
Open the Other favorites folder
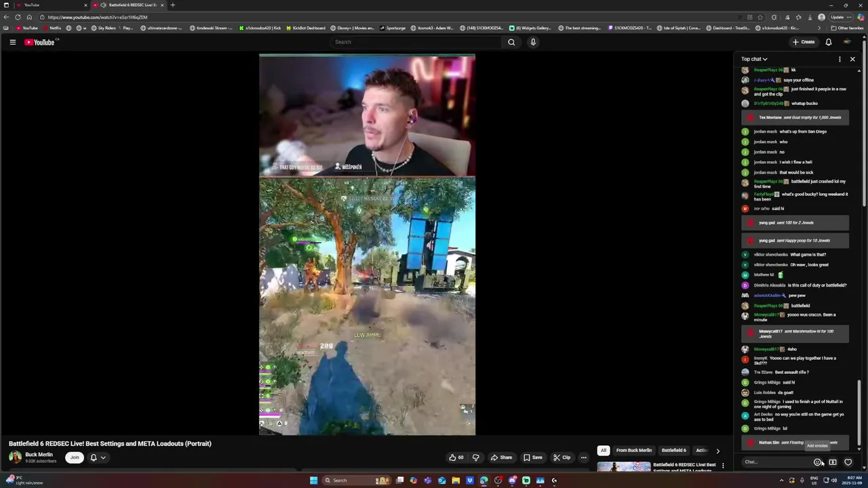848,28
